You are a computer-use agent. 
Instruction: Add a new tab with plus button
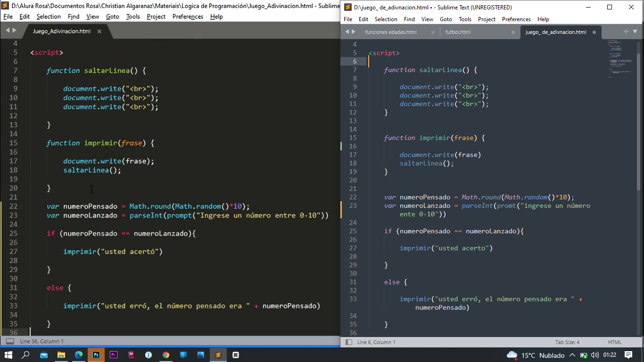pos(626,32)
